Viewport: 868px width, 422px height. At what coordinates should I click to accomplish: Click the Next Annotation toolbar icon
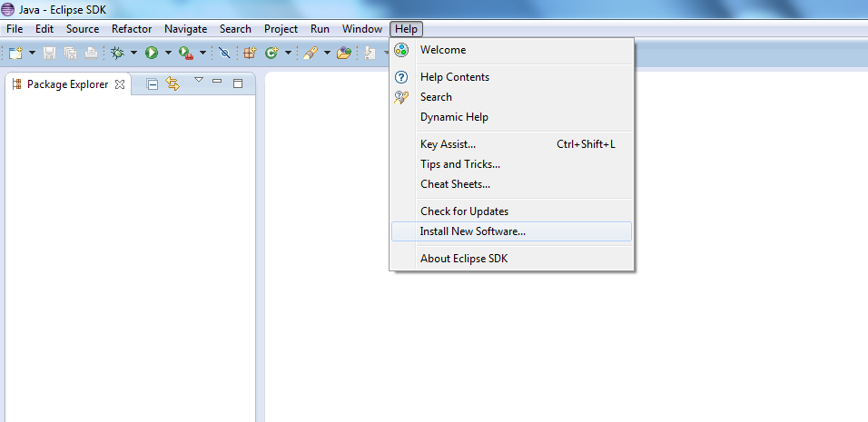click(370, 54)
